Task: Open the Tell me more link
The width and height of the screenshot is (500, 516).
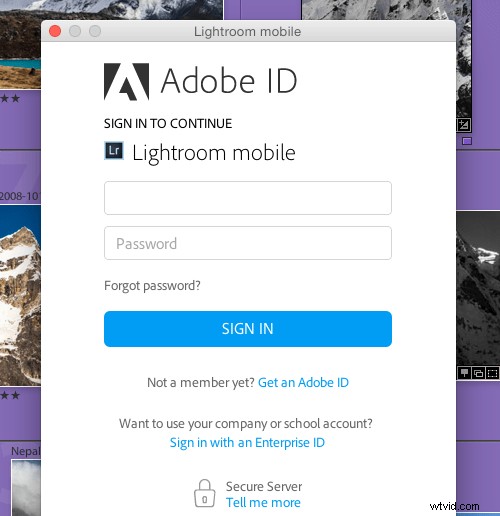Action: coord(263,502)
